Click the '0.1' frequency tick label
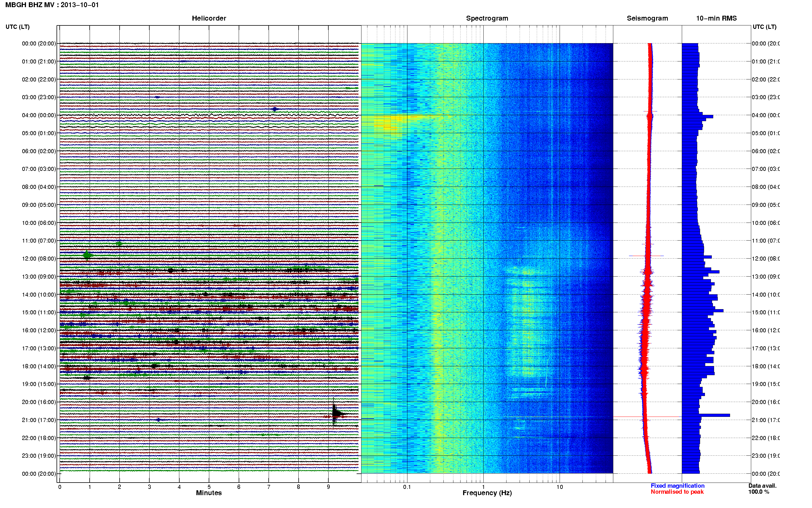Screen dimensions: 812x508 coord(407,487)
